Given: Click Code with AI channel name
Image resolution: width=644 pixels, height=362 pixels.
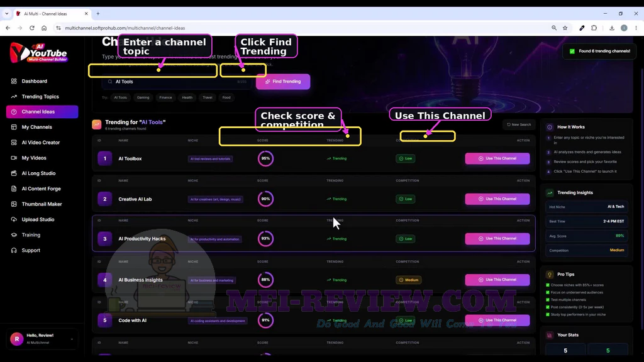Looking at the screenshot, I should click(132, 321).
